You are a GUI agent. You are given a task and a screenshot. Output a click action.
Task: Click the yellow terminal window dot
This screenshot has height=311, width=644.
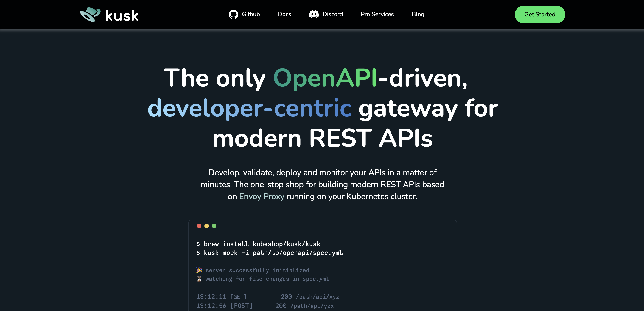(206, 226)
